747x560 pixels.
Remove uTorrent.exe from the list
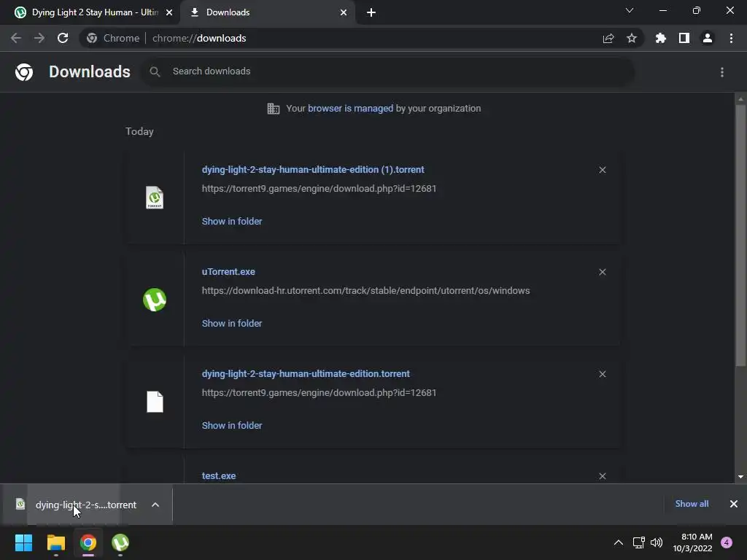tap(602, 272)
